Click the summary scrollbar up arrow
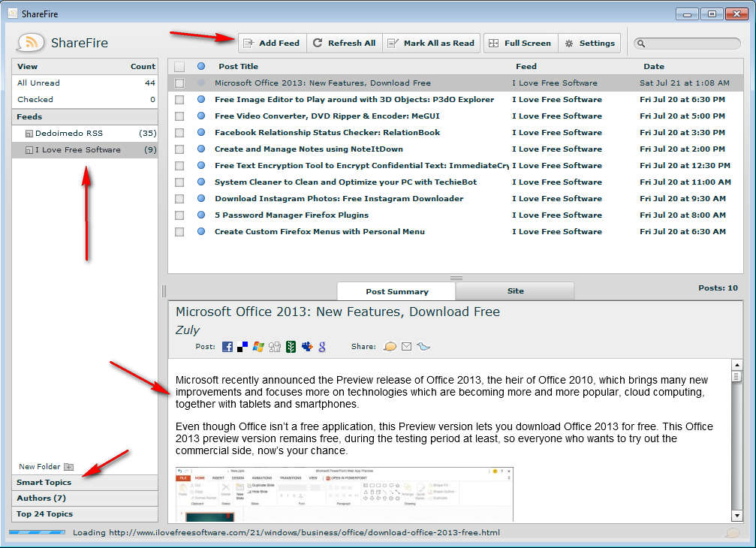Screen dimensions: 756x548 click(736, 365)
